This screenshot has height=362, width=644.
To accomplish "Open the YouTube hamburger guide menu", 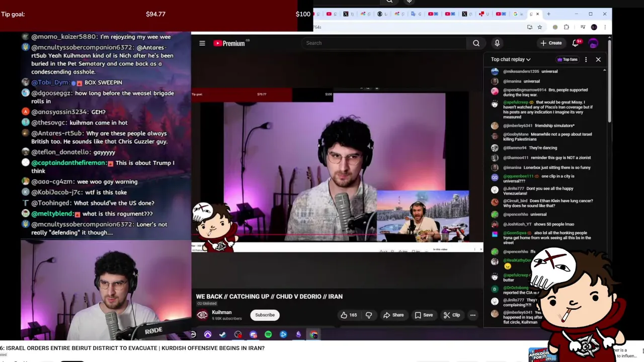I will point(202,43).
